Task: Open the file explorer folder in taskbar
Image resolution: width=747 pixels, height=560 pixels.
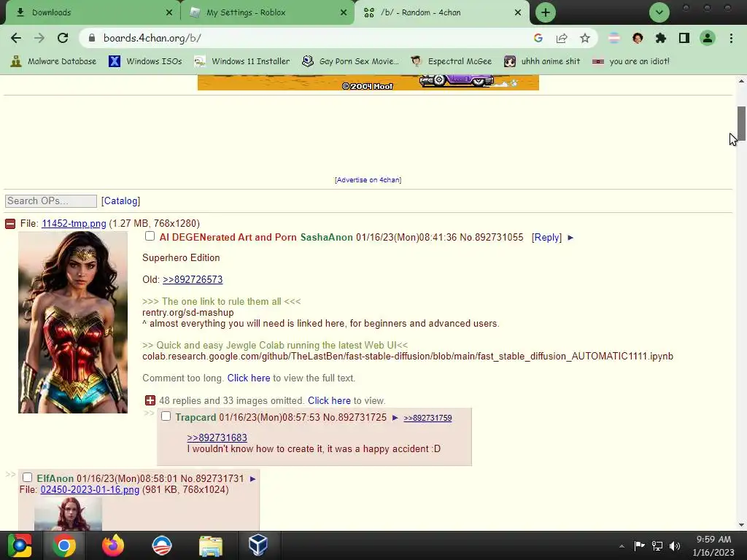Action: point(211,545)
